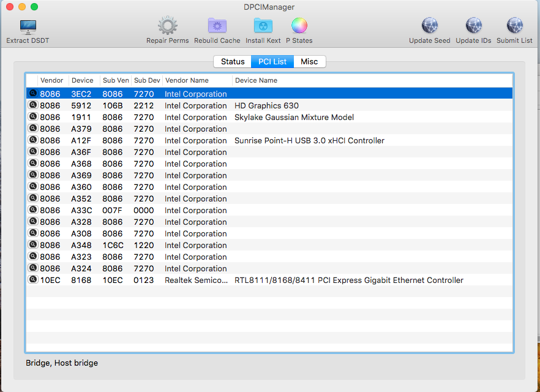Click sub device cell 1220
This screenshot has height=392, width=540.
pyautogui.click(x=144, y=245)
